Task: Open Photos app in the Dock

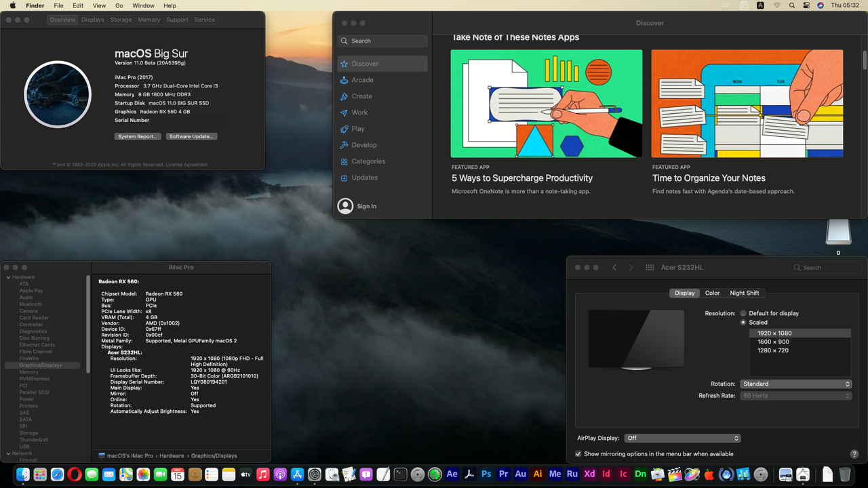Action: pos(143,474)
